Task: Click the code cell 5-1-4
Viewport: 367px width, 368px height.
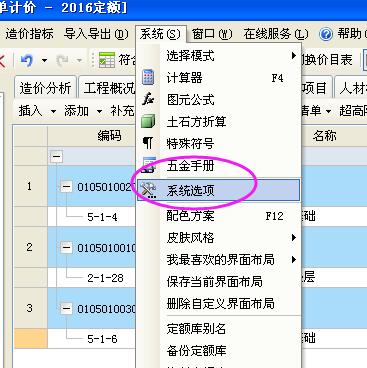Action: (x=102, y=217)
